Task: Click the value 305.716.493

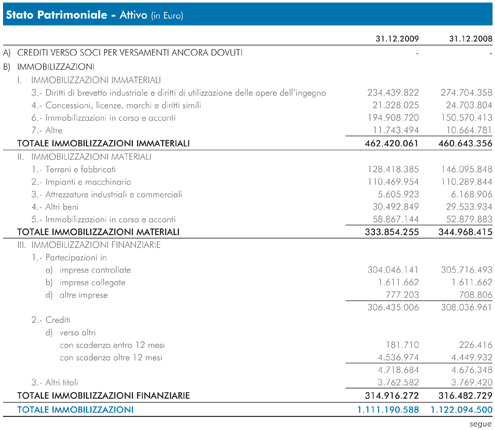Action: [x=466, y=270]
